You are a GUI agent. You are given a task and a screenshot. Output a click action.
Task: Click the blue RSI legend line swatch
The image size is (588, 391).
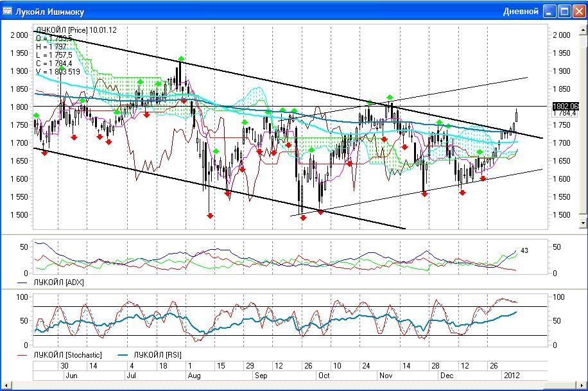[x=123, y=355]
